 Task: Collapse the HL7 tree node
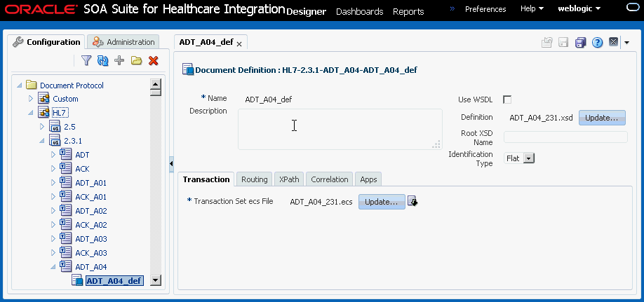tap(30, 112)
